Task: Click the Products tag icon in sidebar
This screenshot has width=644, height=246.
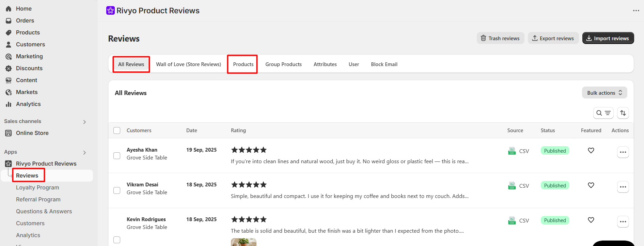Action: click(9, 32)
